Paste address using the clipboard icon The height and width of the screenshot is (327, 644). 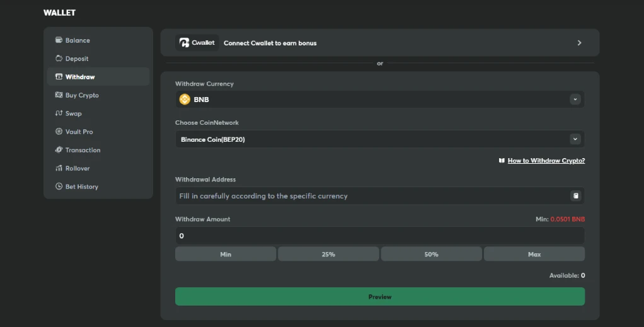click(576, 196)
